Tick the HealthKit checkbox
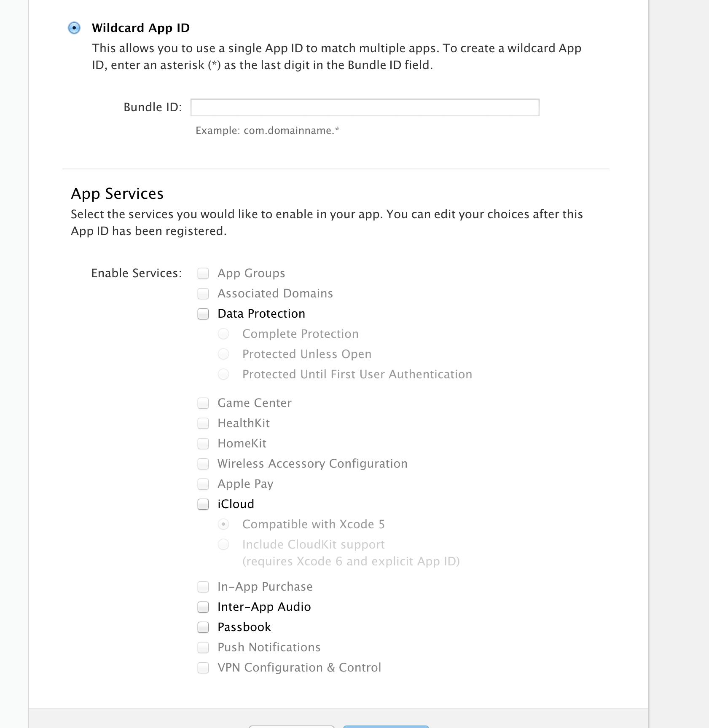The width and height of the screenshot is (709, 728). coord(203,423)
